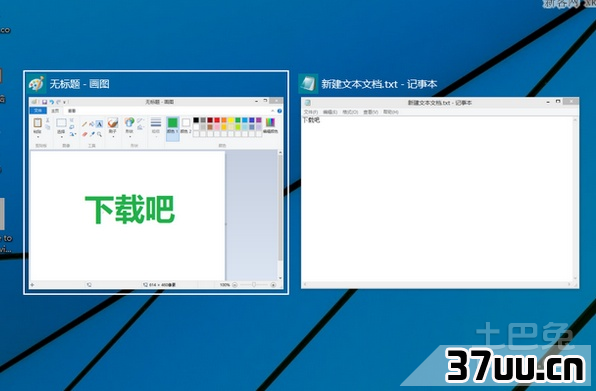Pick the purple swatch in Paint palette
Viewport: 596px width, 391px height.
tap(259, 120)
